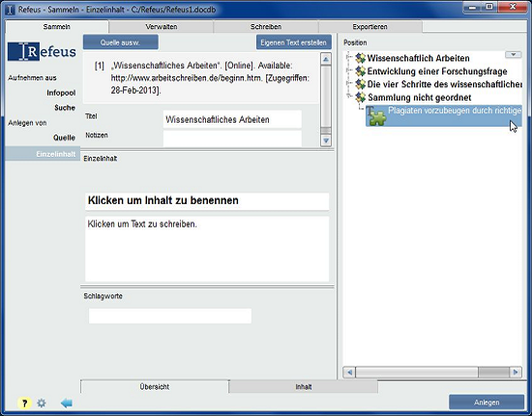Select Sammlung nicht geordnet tree item
Image resolution: width=532 pixels, height=416 pixels.
click(x=420, y=98)
